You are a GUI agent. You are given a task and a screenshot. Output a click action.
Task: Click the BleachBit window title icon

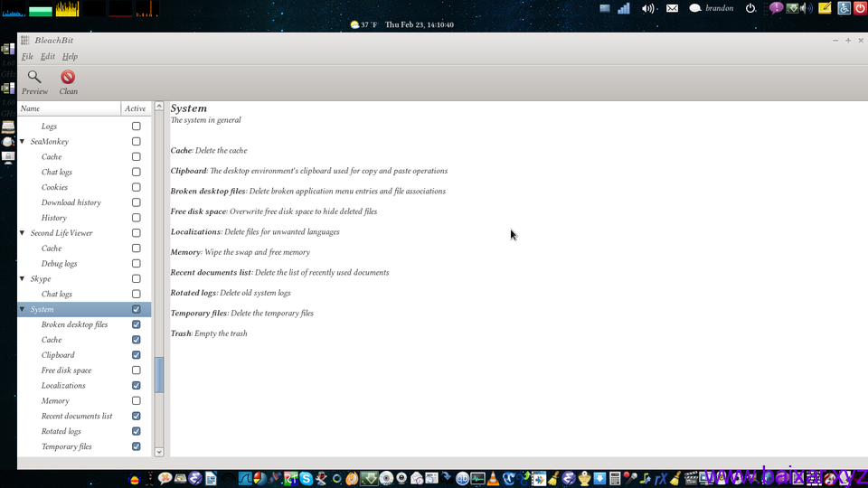pyautogui.click(x=25, y=40)
